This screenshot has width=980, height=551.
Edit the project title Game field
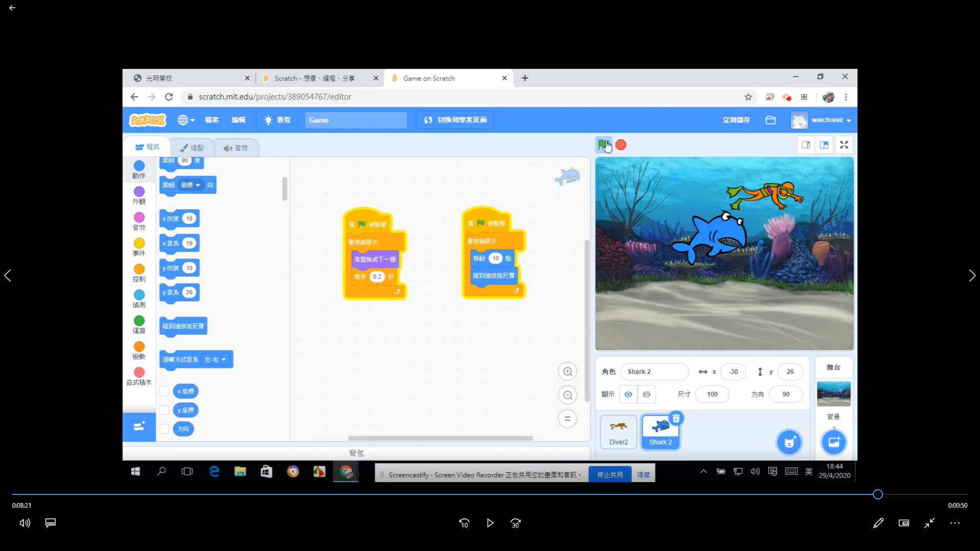point(356,120)
